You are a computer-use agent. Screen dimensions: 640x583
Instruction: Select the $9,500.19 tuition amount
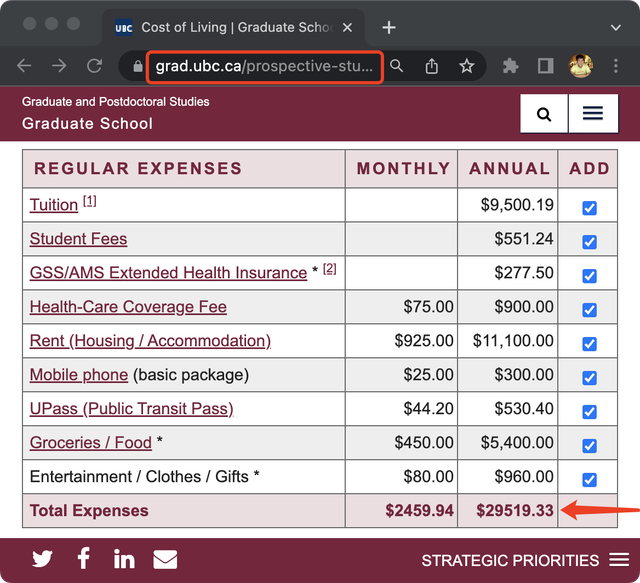[x=517, y=205]
